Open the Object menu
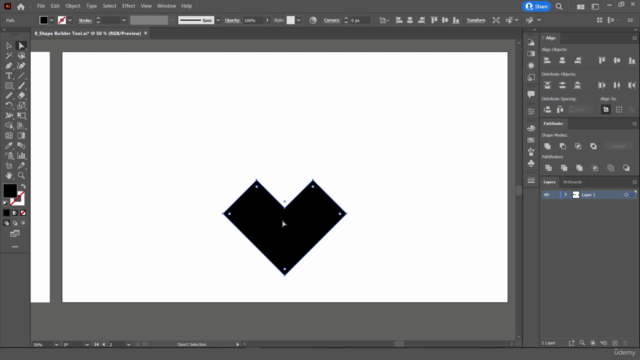640x360 pixels. 73,6
